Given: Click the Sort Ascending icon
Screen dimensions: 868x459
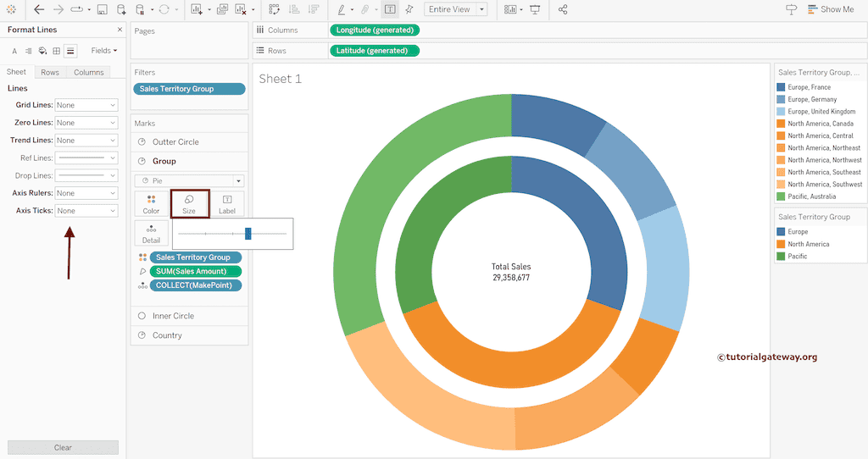Looking at the screenshot, I should [294, 9].
